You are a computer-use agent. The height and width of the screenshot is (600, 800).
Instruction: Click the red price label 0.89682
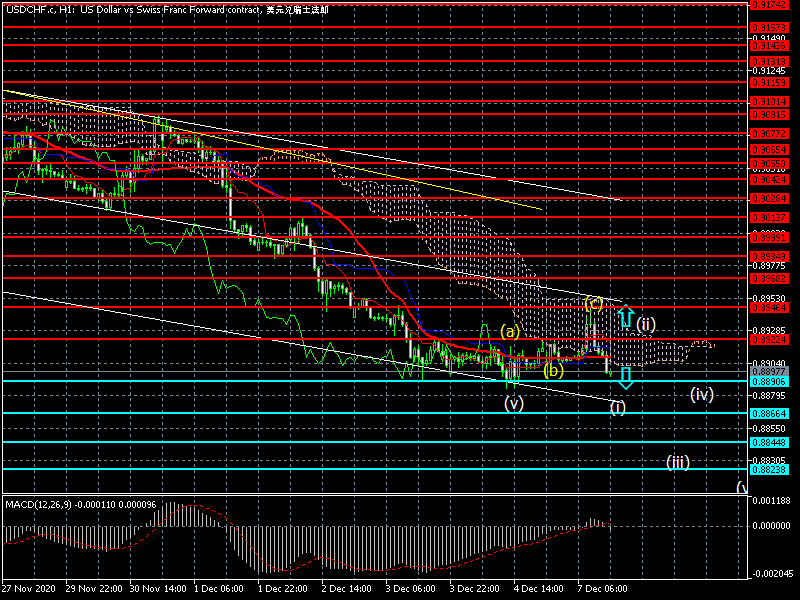(769, 279)
